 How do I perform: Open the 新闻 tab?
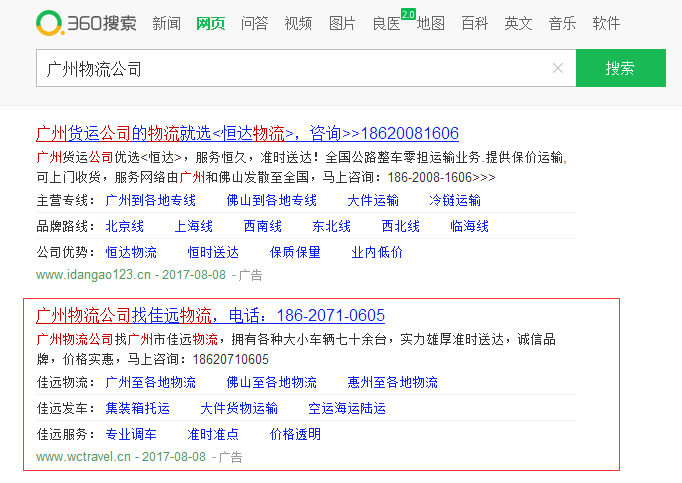[167, 23]
